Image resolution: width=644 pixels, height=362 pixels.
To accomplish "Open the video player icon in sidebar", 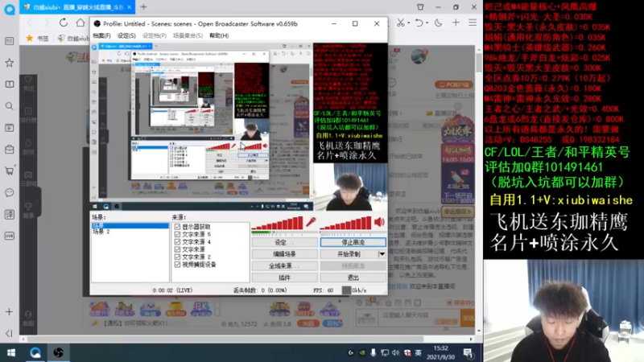I will coord(10,128).
